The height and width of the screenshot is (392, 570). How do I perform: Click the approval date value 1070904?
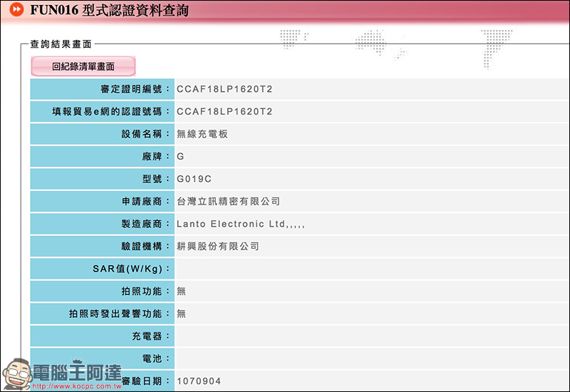199,381
